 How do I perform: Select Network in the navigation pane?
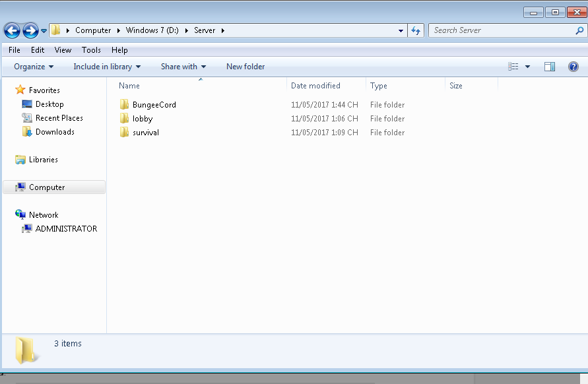37,214
